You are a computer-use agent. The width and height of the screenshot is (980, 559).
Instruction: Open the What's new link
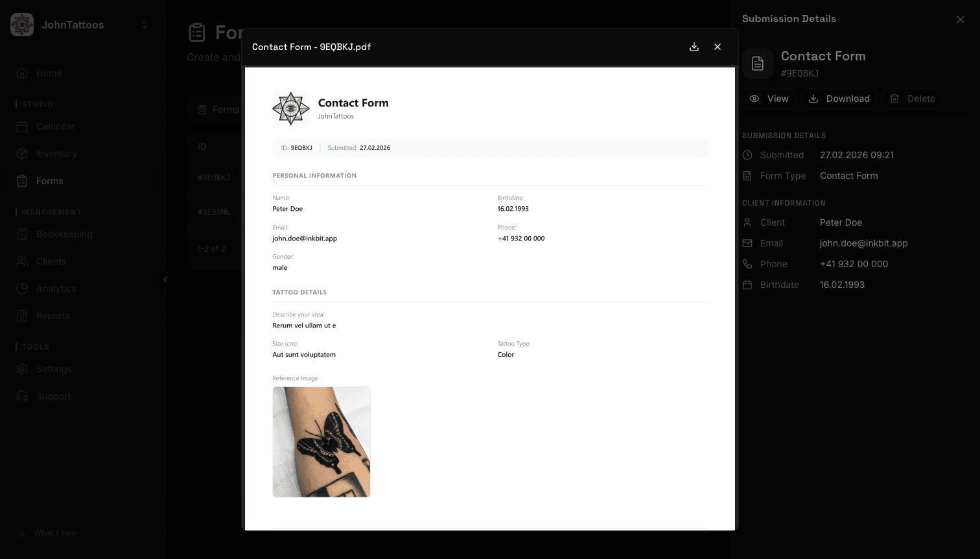point(55,533)
